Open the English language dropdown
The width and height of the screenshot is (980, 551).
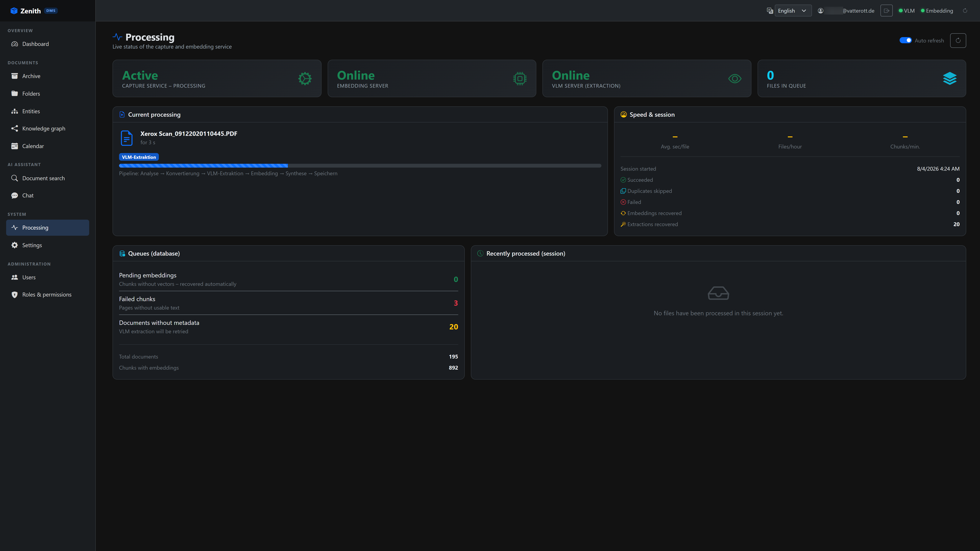click(793, 11)
